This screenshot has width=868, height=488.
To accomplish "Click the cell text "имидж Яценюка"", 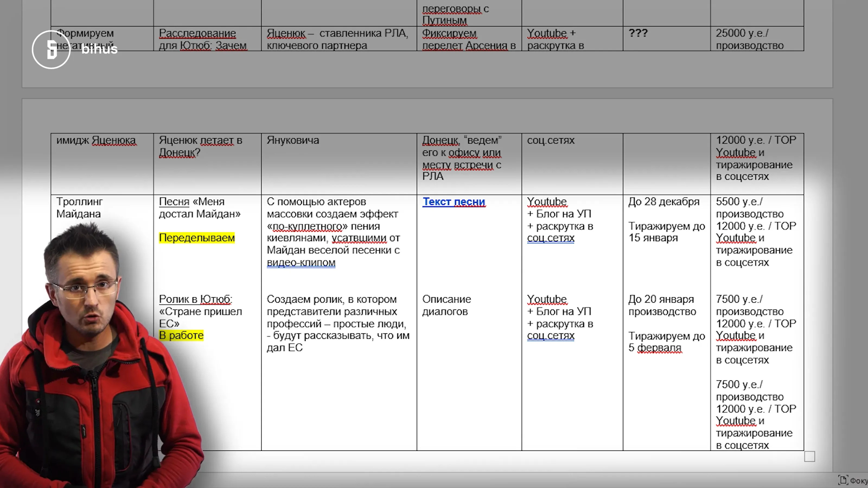I will click(96, 140).
